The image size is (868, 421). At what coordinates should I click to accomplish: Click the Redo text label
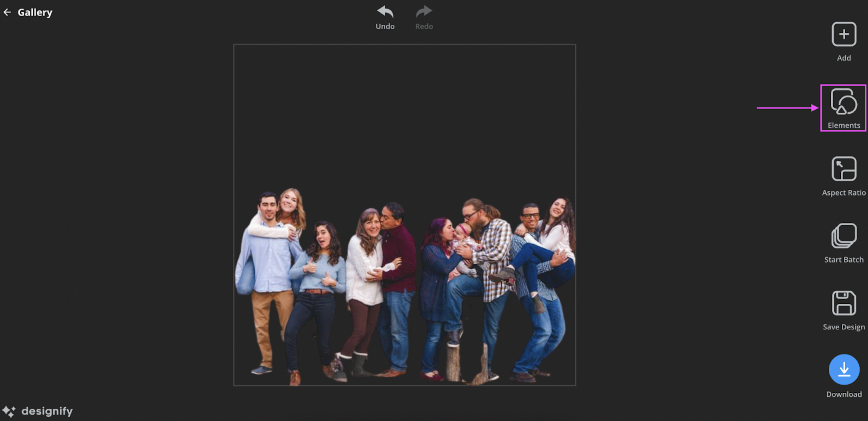[x=424, y=26]
